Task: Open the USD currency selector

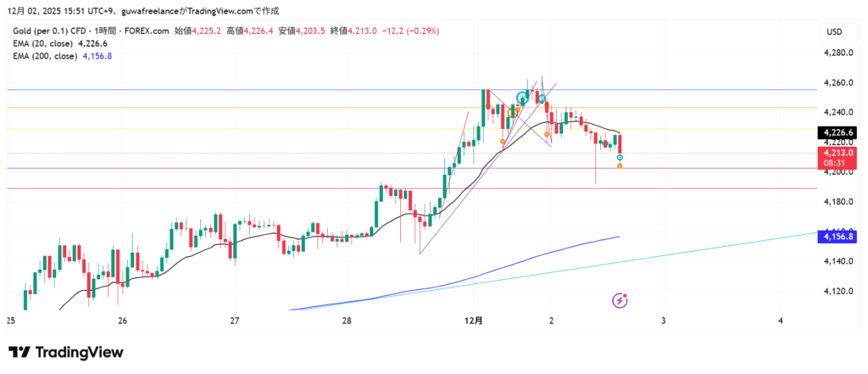Action: [833, 32]
